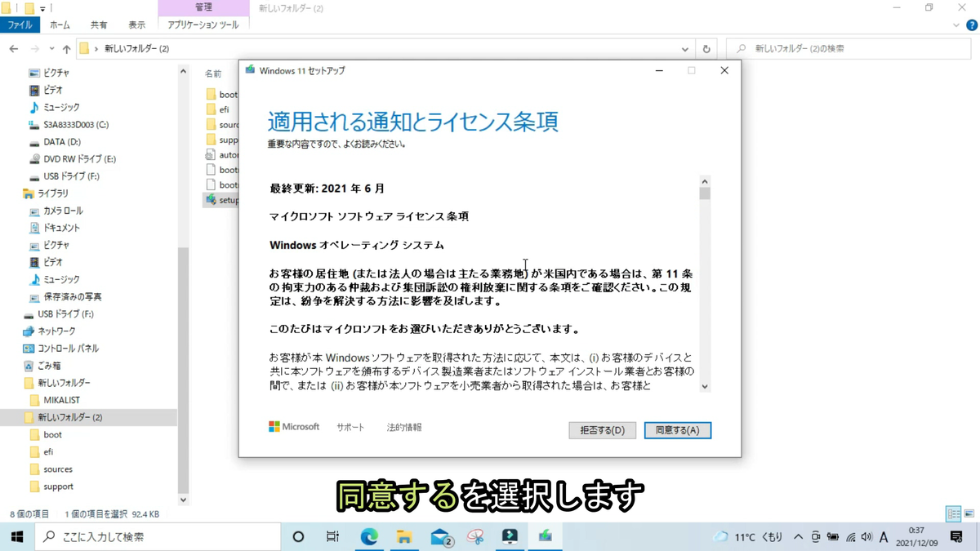The width and height of the screenshot is (980, 551).
Task: Select DATA (D:) drive
Action: (62, 142)
